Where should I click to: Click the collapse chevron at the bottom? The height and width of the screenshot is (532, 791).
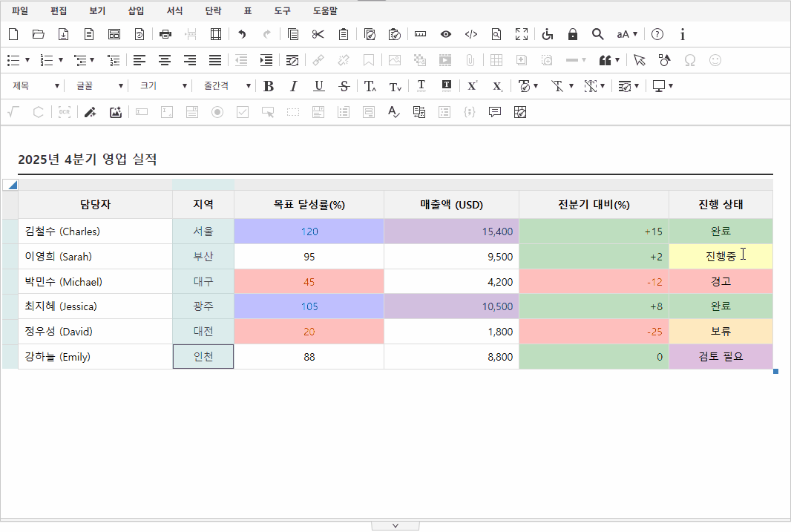[395, 525]
